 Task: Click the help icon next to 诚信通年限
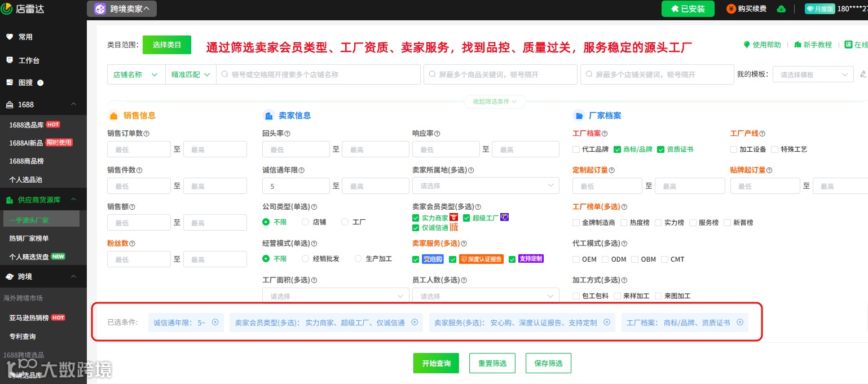pyautogui.click(x=302, y=170)
